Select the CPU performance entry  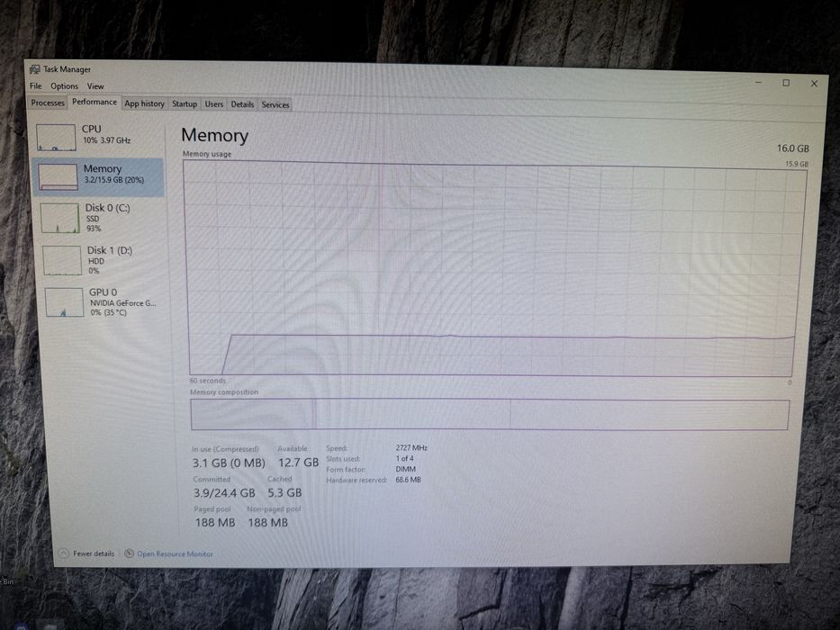click(x=98, y=136)
